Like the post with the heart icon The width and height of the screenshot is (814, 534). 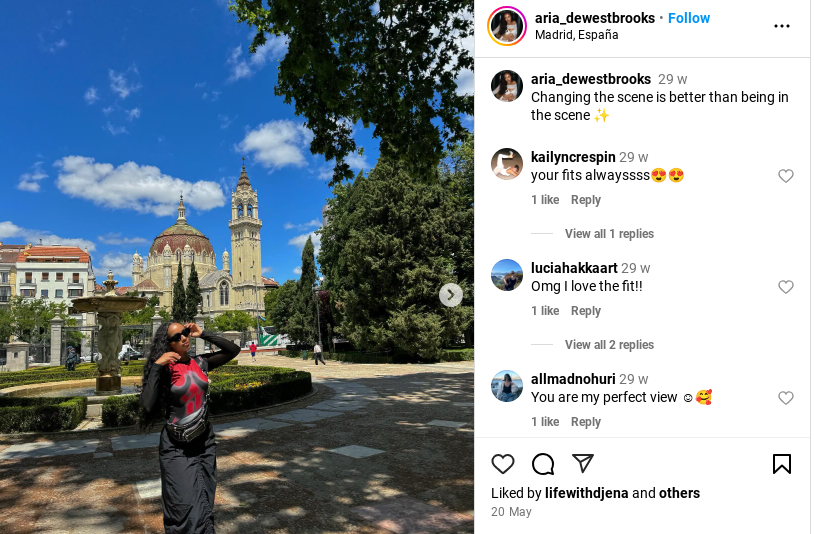coord(503,463)
